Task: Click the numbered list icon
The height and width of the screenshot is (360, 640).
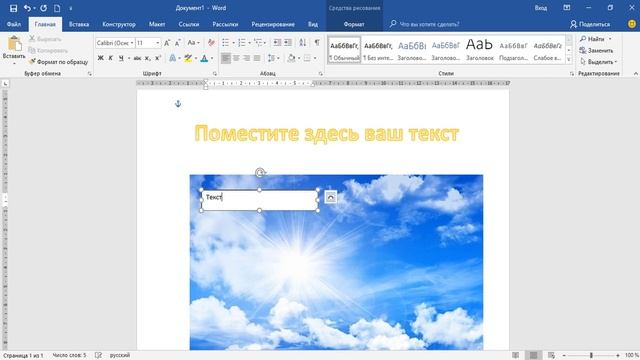Action: point(242,43)
